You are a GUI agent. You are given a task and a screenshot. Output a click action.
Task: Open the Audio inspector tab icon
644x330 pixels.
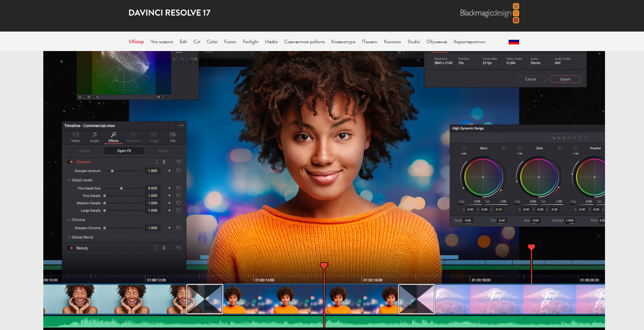(x=94, y=135)
